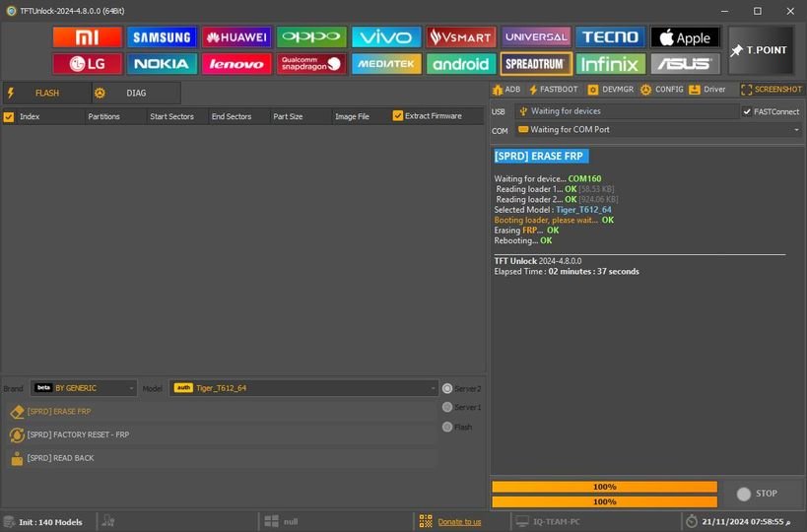Click the COM160 text in log

tap(584, 179)
